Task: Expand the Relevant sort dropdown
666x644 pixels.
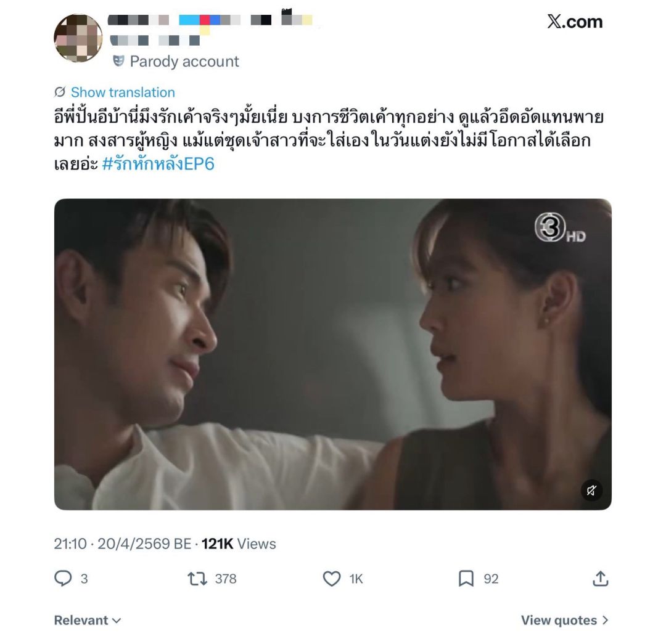Action: click(88, 620)
